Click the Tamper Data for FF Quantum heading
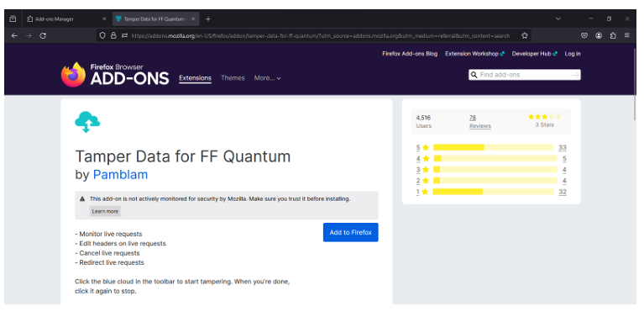 coord(183,156)
